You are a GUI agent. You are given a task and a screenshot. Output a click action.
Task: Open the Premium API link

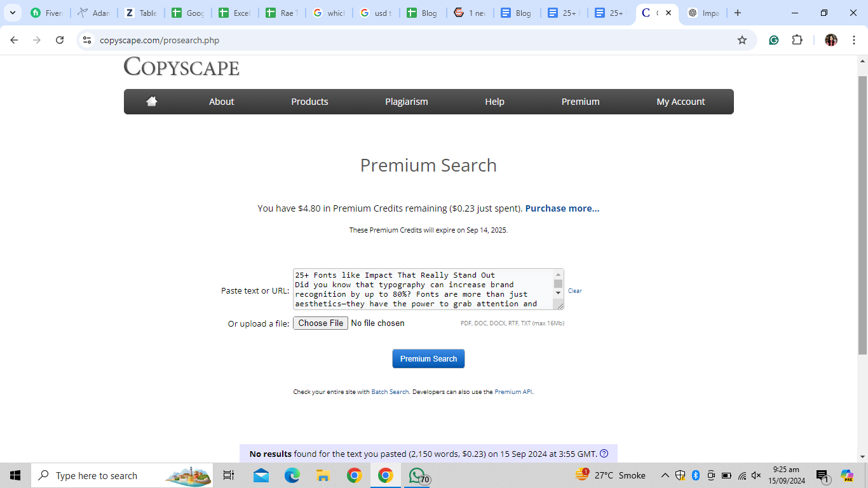click(x=513, y=392)
